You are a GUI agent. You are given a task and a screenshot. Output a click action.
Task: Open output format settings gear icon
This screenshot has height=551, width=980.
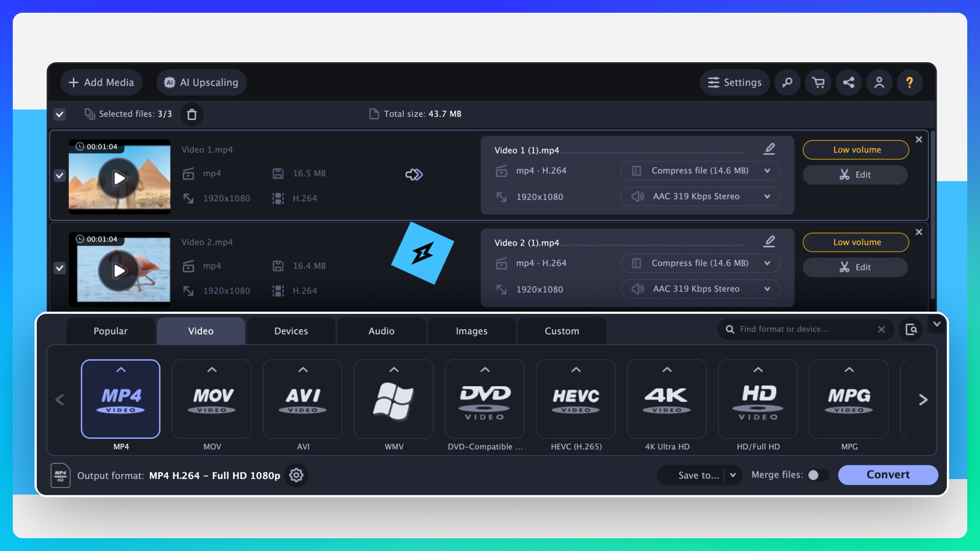click(x=296, y=475)
